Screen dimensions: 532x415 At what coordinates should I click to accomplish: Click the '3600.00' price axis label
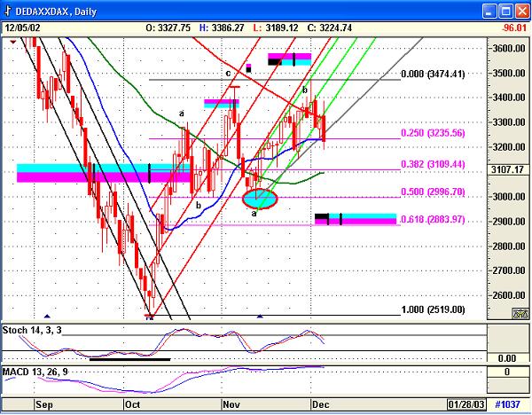point(509,48)
